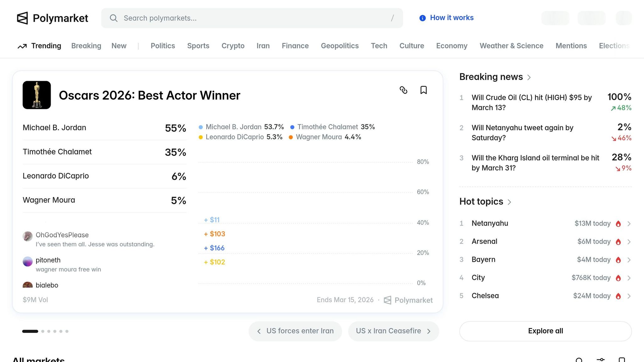
Task: Switch to the Politics tab
Action: (x=163, y=46)
